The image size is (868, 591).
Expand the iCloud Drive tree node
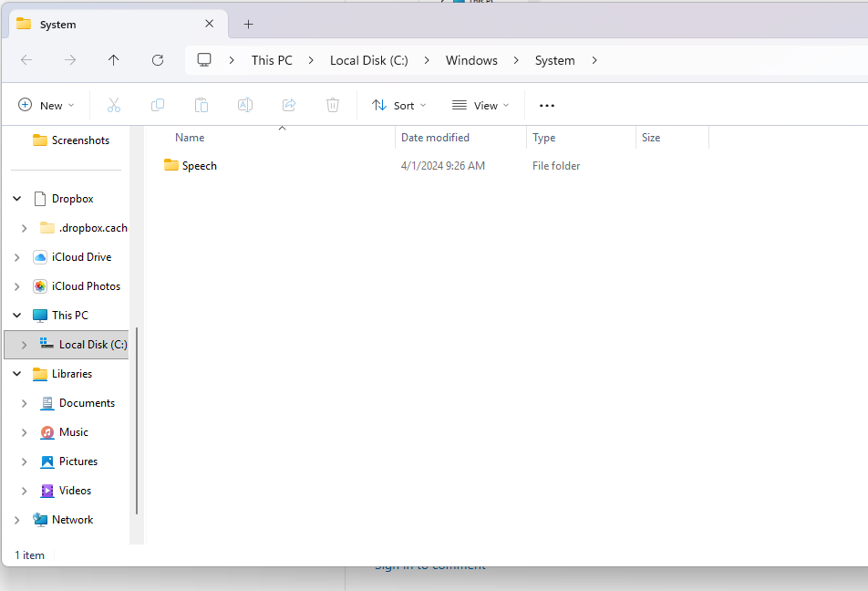(17, 257)
